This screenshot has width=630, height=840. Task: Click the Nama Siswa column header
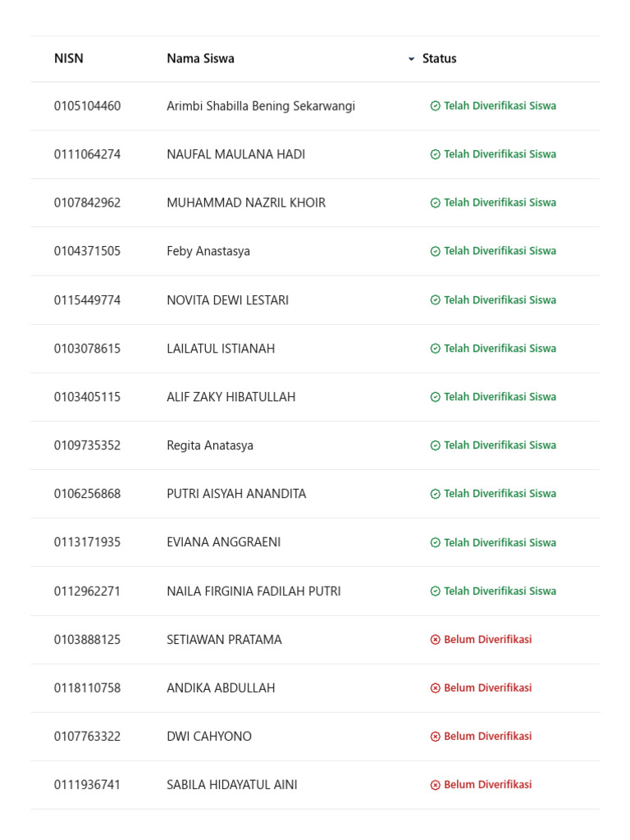click(200, 58)
